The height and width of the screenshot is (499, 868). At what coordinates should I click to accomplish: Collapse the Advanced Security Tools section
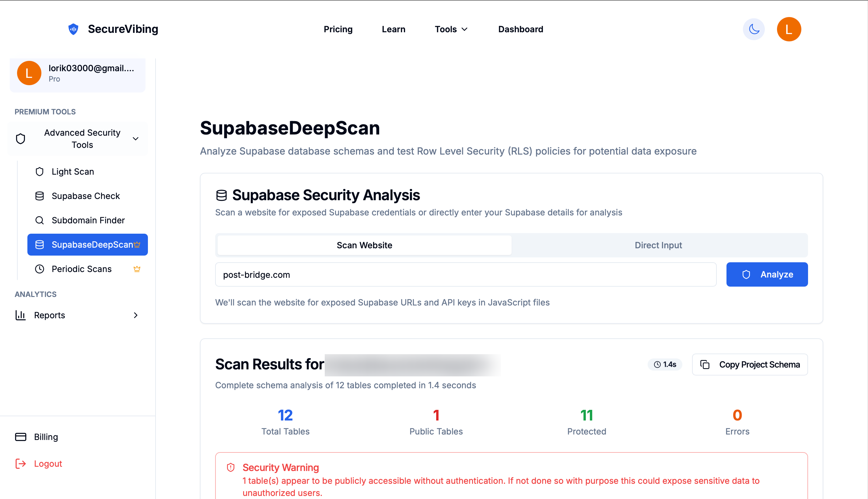pos(135,138)
